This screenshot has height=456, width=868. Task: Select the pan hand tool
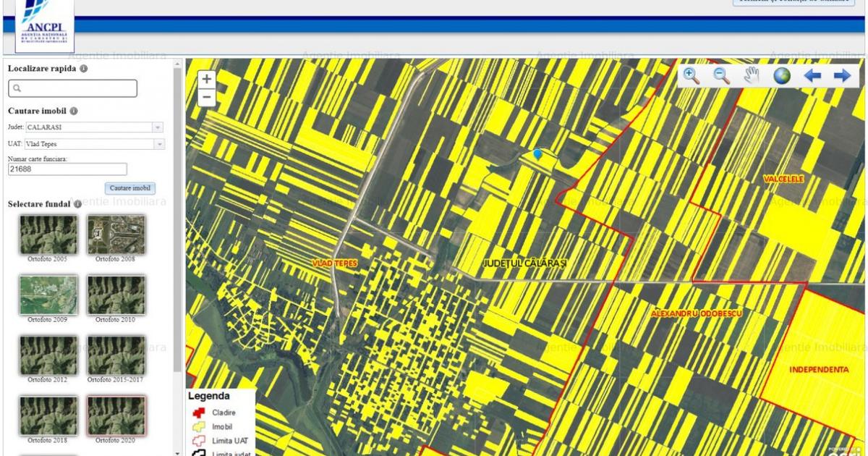752,76
